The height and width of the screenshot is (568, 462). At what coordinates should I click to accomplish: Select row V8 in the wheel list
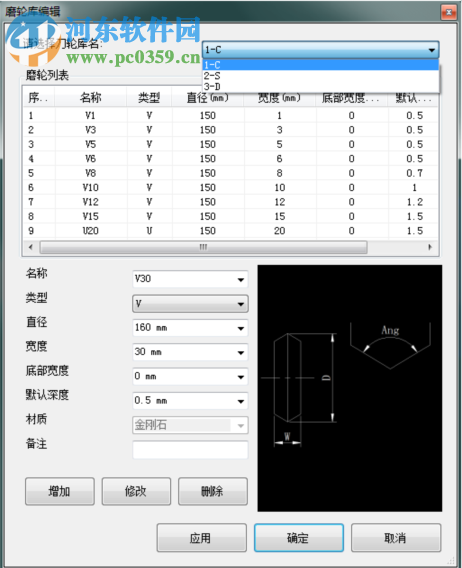pyautogui.click(x=230, y=173)
